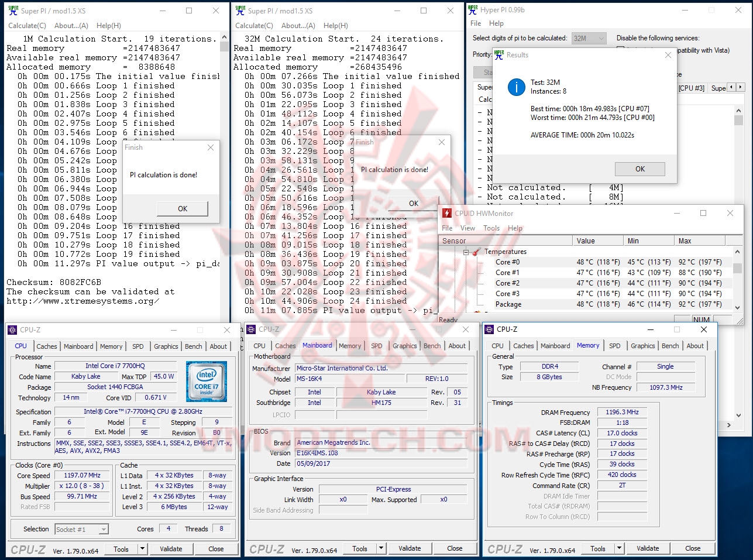This screenshot has width=753, height=560.
Task: Open the Calculate(C) menu in the 32M Super PI window
Action: tap(254, 26)
